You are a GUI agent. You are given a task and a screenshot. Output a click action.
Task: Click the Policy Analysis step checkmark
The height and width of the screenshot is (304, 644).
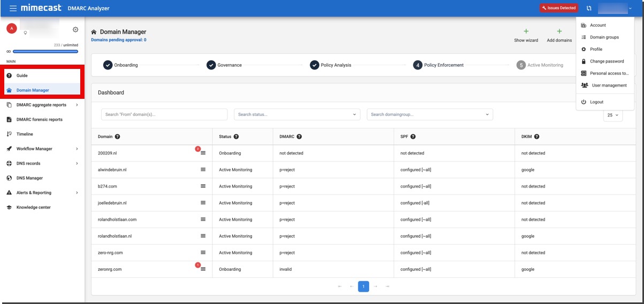tap(315, 65)
